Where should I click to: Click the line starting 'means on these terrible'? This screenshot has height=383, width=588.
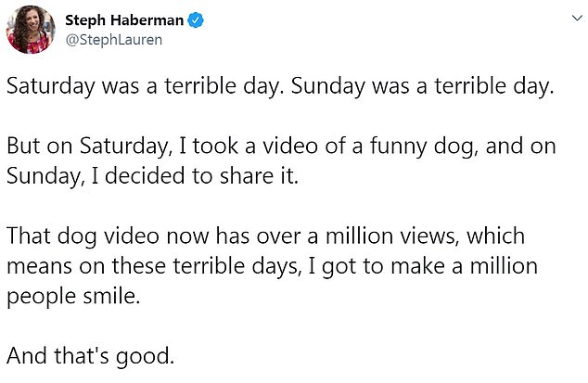click(273, 266)
